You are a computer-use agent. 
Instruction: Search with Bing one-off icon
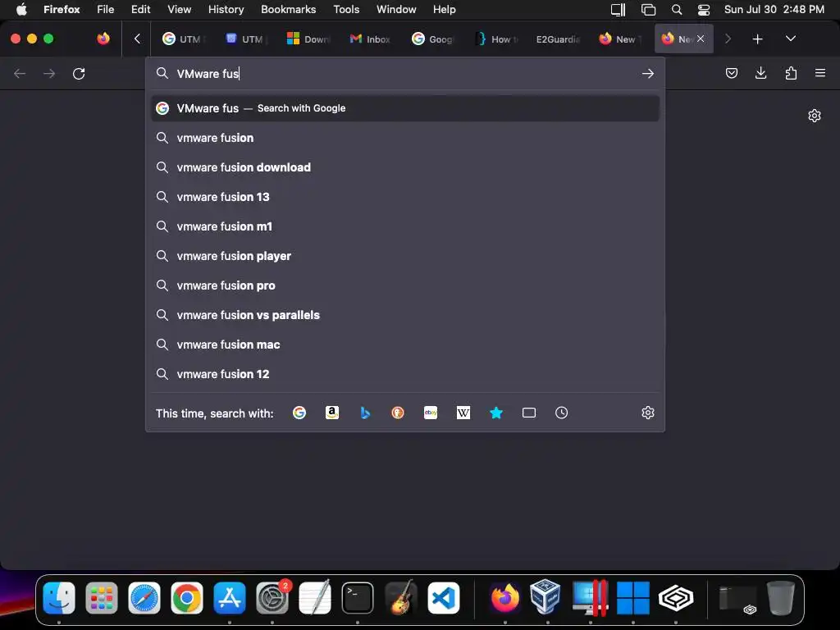(x=365, y=413)
